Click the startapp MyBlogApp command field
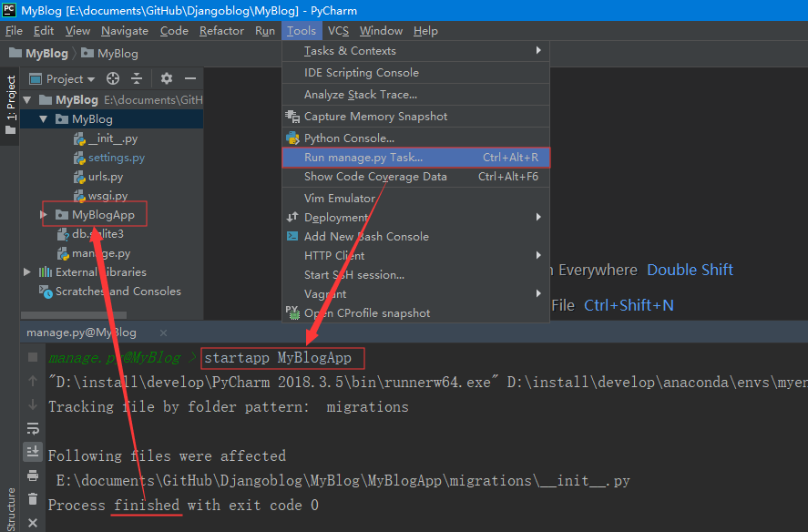Image resolution: width=808 pixels, height=532 pixels. (x=282, y=358)
